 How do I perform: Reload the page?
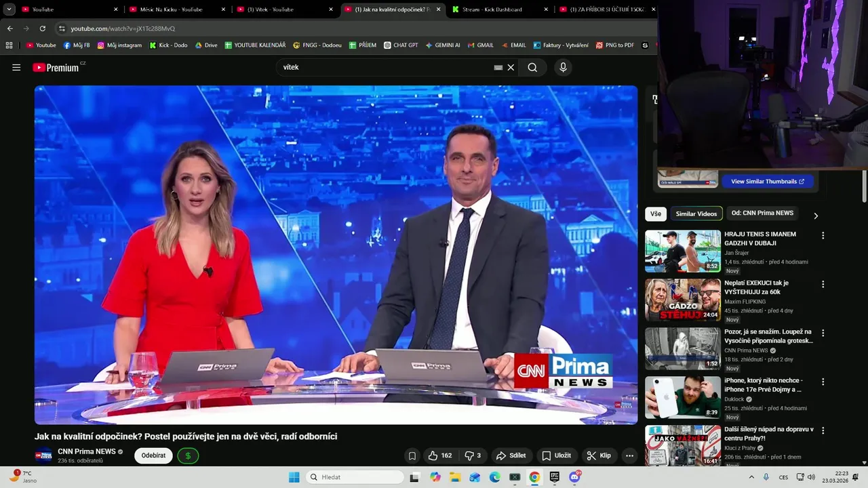click(x=43, y=28)
